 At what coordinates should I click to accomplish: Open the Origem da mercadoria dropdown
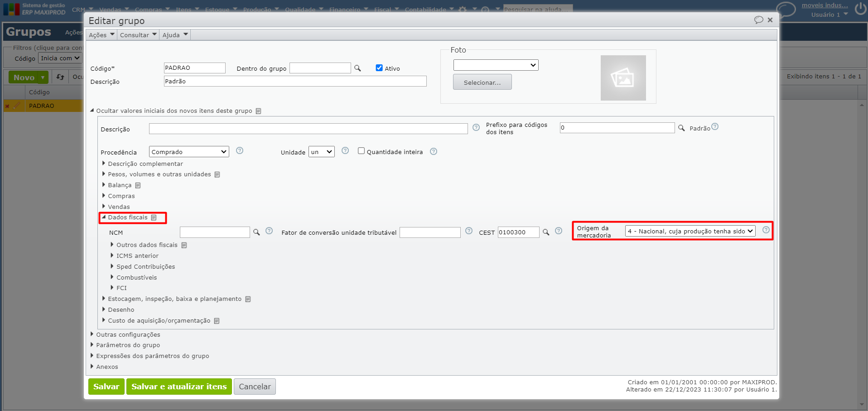point(690,231)
